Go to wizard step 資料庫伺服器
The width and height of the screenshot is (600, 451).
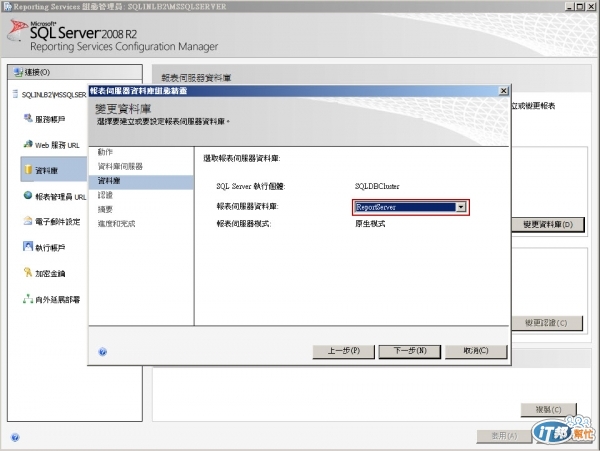click(120, 166)
